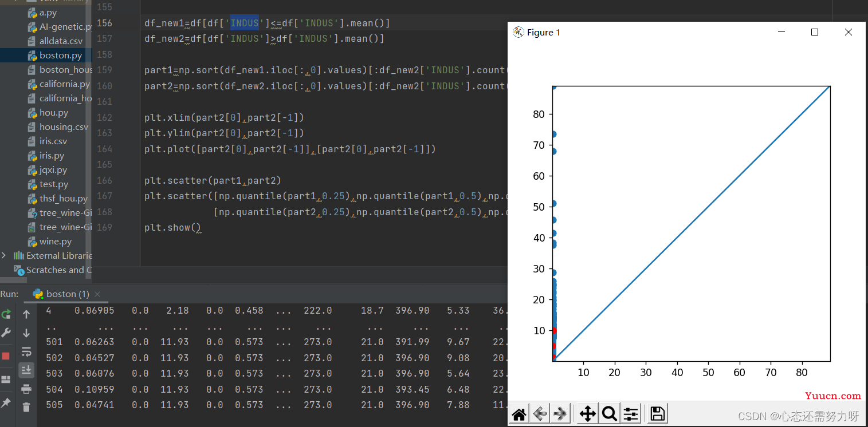Viewport: 868px width, 427px height.
Task: Close the 'boston (1)' run tab
Action: point(97,294)
